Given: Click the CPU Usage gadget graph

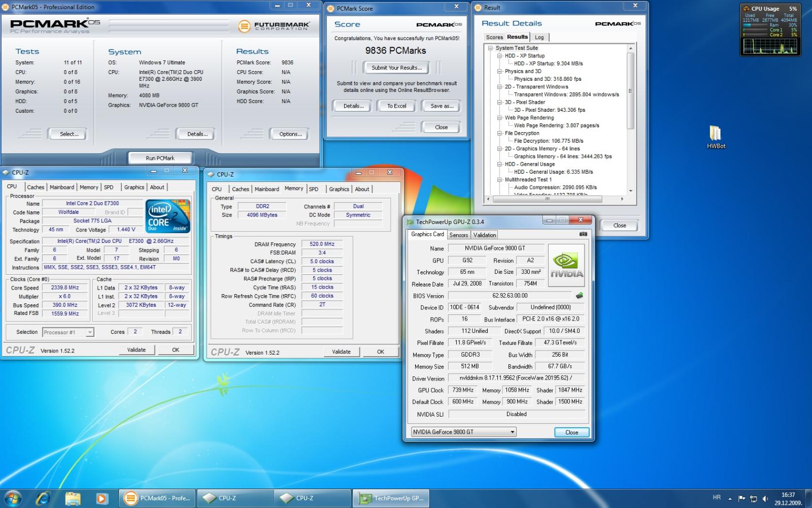Looking at the screenshot, I should 770,46.
